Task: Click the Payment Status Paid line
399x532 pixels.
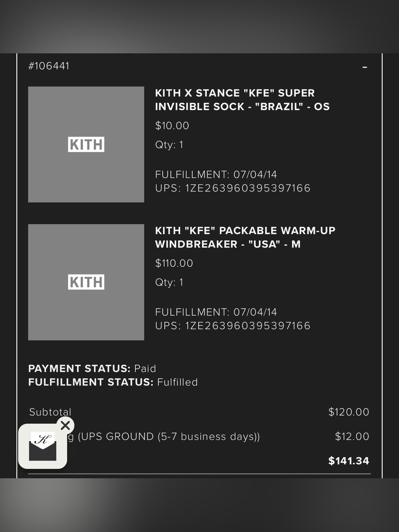Action: click(92, 368)
